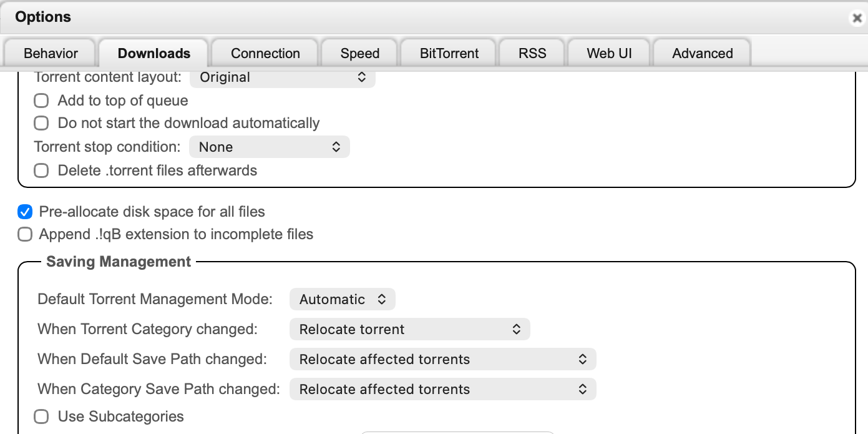Screen dimensions: 868x434
Task: Check Do not start the download automatically
Action: point(41,123)
